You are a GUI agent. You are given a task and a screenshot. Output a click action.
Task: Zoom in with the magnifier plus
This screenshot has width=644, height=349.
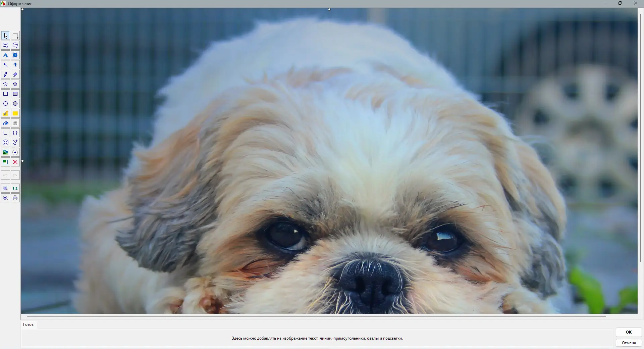click(x=5, y=188)
